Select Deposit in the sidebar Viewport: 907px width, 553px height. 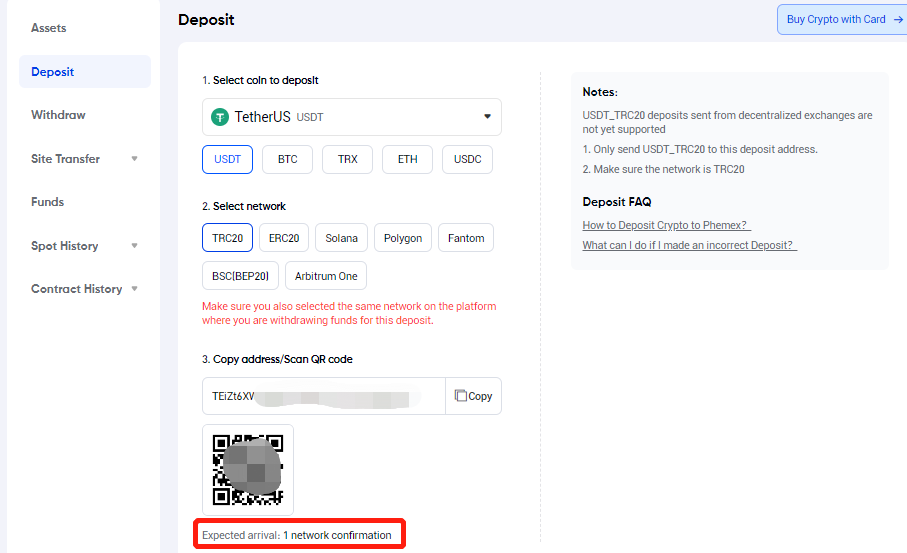click(x=85, y=72)
